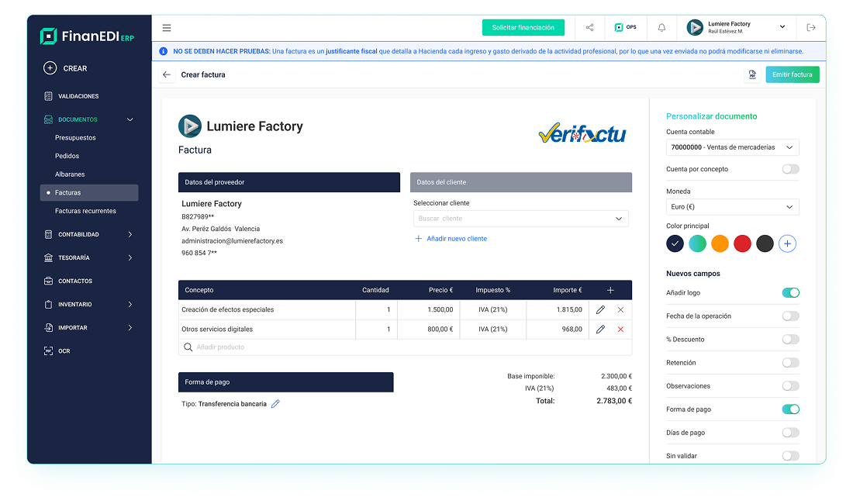Click the back arrow beside Crear factura
The width and height of the screenshot is (853, 504).
point(167,74)
